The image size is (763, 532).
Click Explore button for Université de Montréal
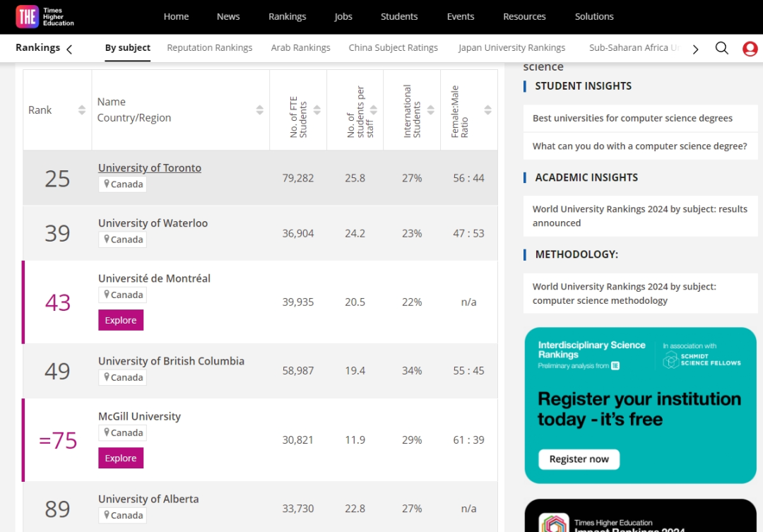coord(121,320)
